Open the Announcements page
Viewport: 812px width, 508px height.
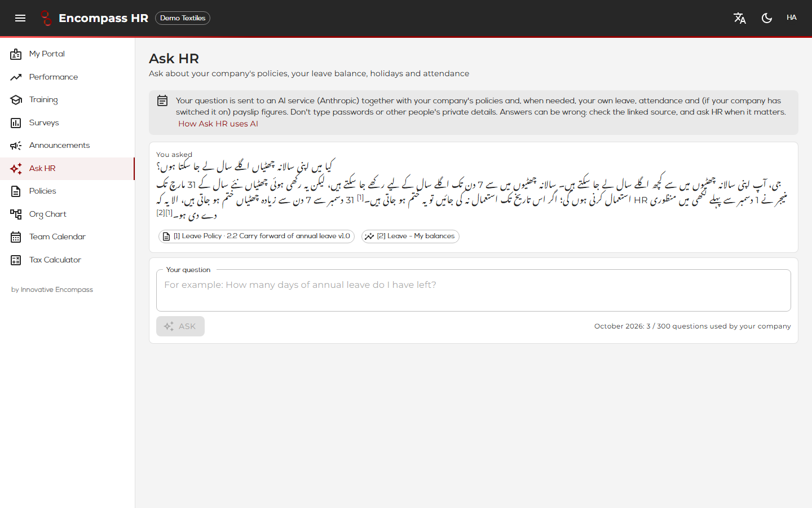pyautogui.click(x=67, y=145)
